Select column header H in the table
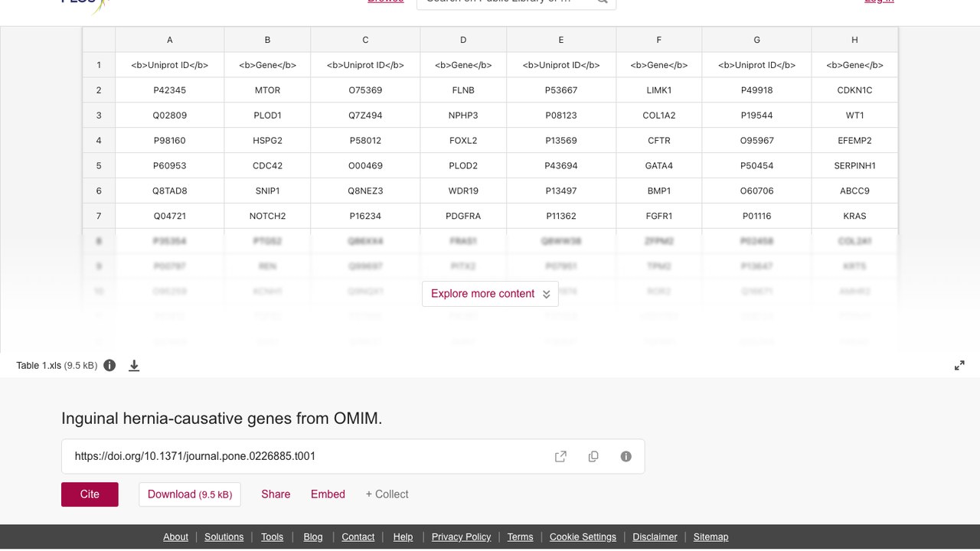Screen dimensions: 980x551 click(854, 40)
